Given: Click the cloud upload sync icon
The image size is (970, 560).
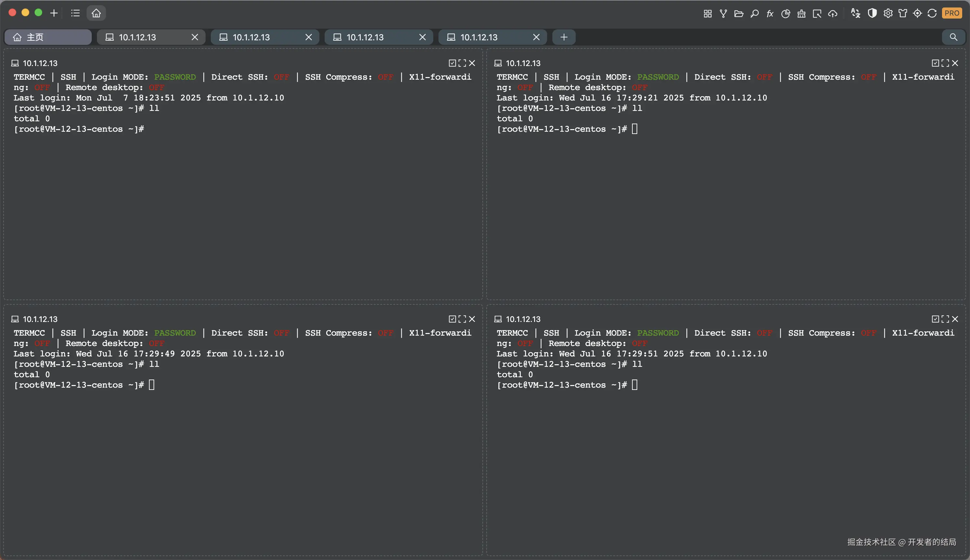Looking at the screenshot, I should tap(833, 13).
